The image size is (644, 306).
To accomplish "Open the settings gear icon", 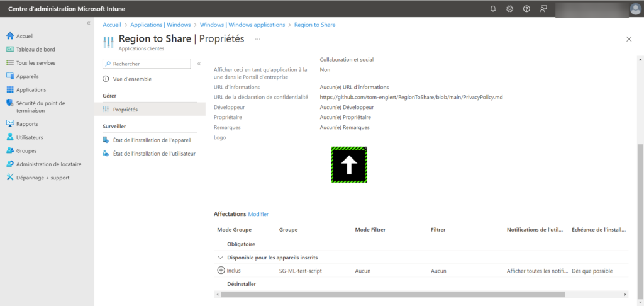I will tap(509, 9).
